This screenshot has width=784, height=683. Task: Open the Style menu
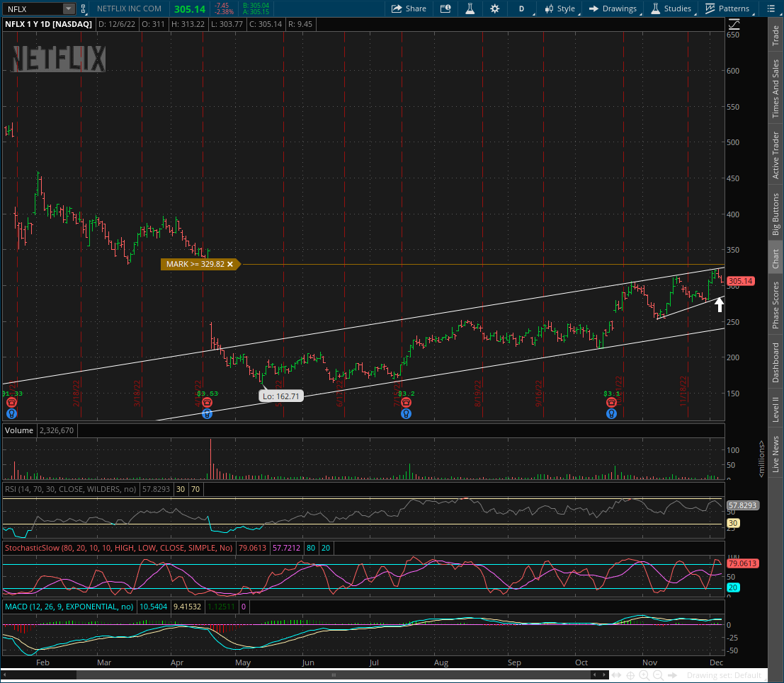tap(561, 8)
